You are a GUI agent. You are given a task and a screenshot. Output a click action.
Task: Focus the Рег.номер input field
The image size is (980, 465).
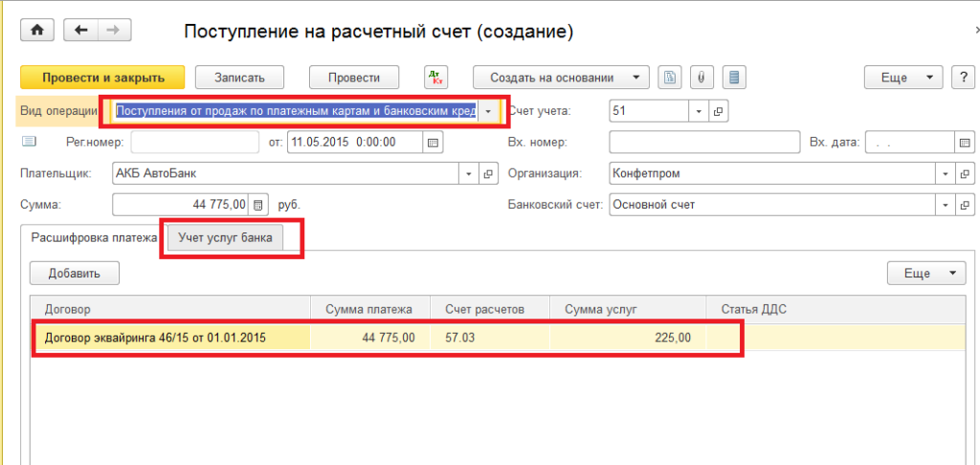pos(194,142)
